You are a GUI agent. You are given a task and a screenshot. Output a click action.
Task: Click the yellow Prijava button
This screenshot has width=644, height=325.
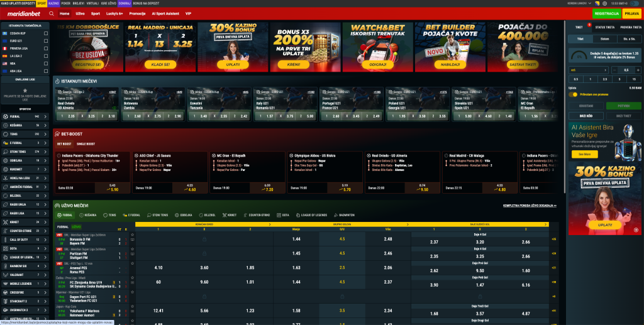631,14
